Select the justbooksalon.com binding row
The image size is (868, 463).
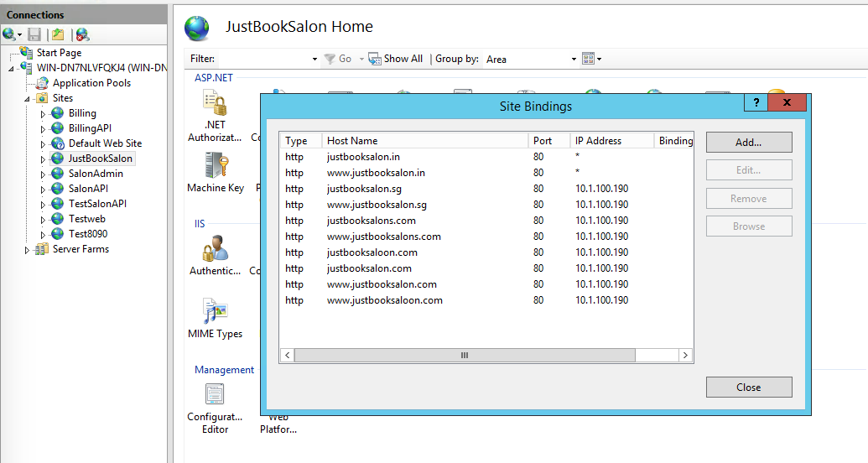[486, 268]
